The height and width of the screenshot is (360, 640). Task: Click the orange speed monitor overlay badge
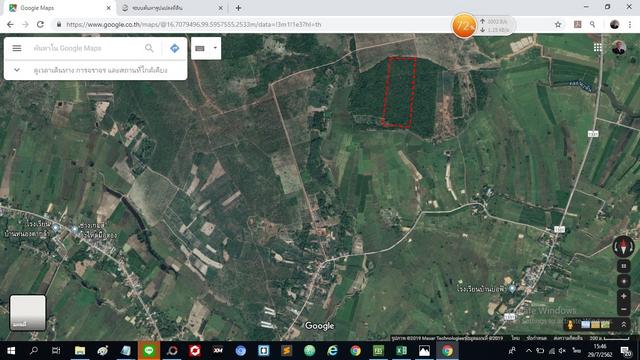pos(464,26)
